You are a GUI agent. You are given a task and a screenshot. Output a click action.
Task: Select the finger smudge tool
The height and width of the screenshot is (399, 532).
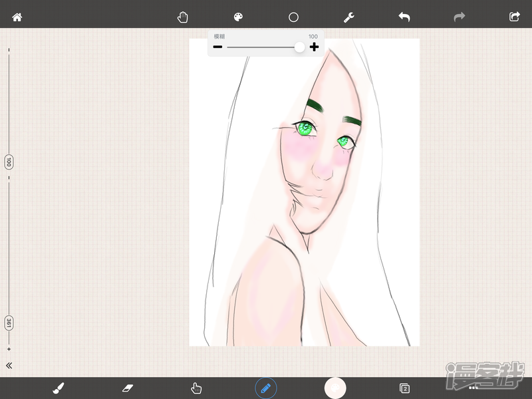196,388
